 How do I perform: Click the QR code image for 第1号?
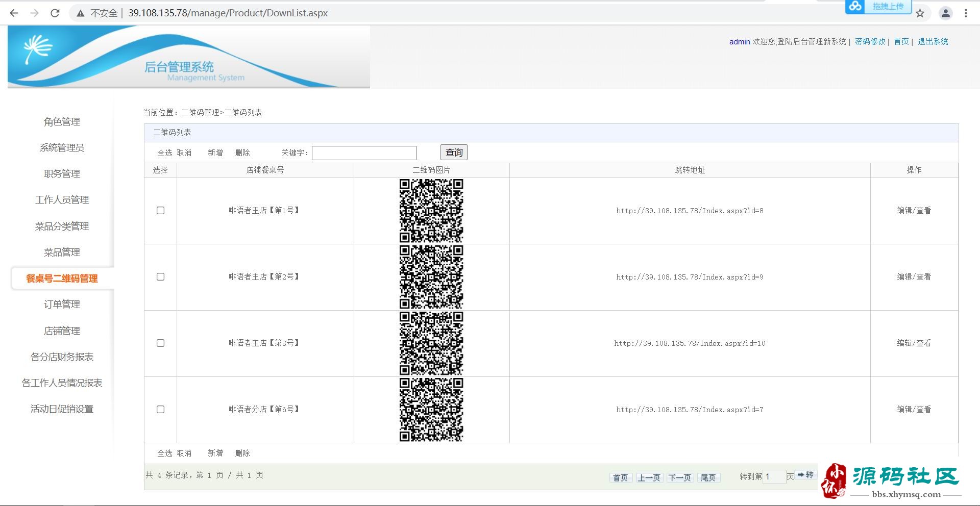(x=431, y=211)
